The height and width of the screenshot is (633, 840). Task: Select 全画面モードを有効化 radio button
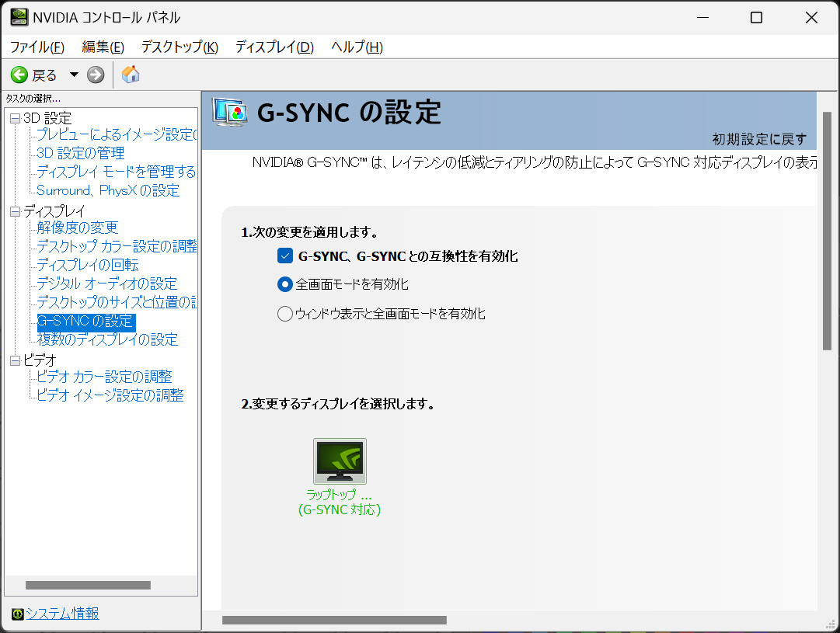(x=285, y=284)
